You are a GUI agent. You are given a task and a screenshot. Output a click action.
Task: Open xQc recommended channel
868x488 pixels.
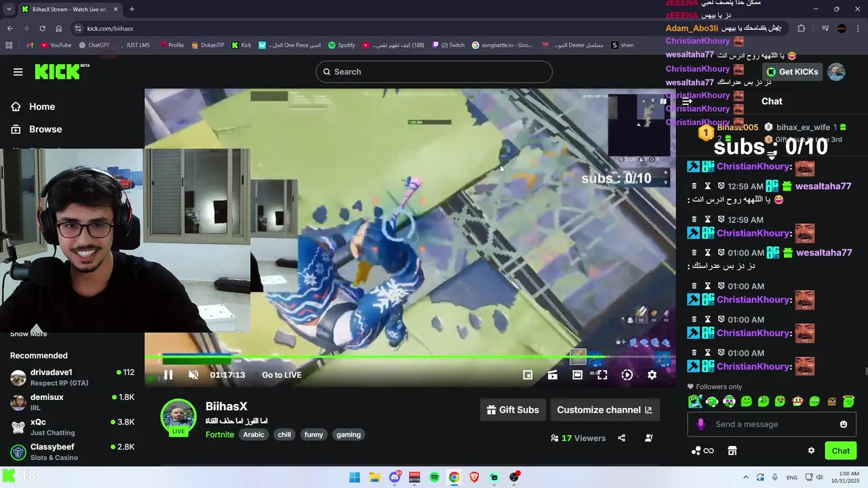(x=72, y=427)
